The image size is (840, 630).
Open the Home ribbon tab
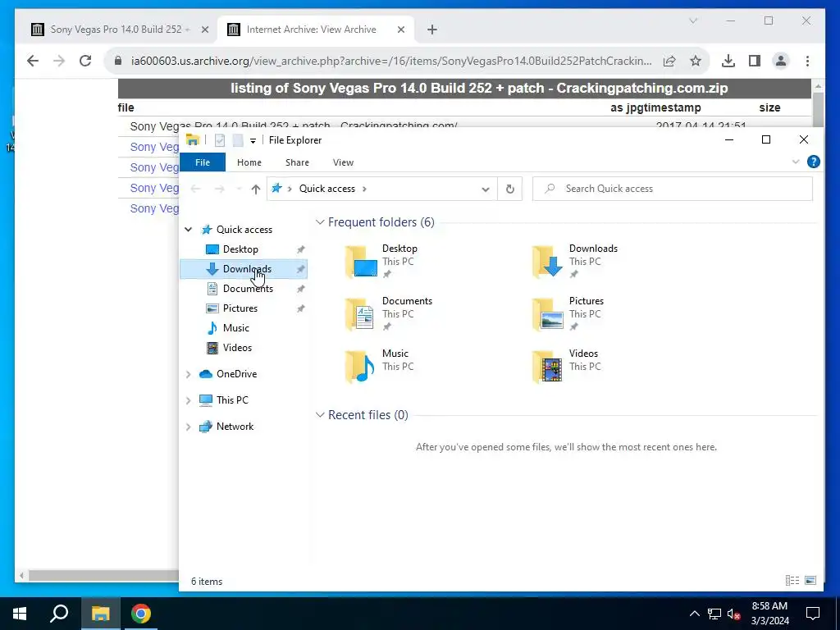(249, 162)
